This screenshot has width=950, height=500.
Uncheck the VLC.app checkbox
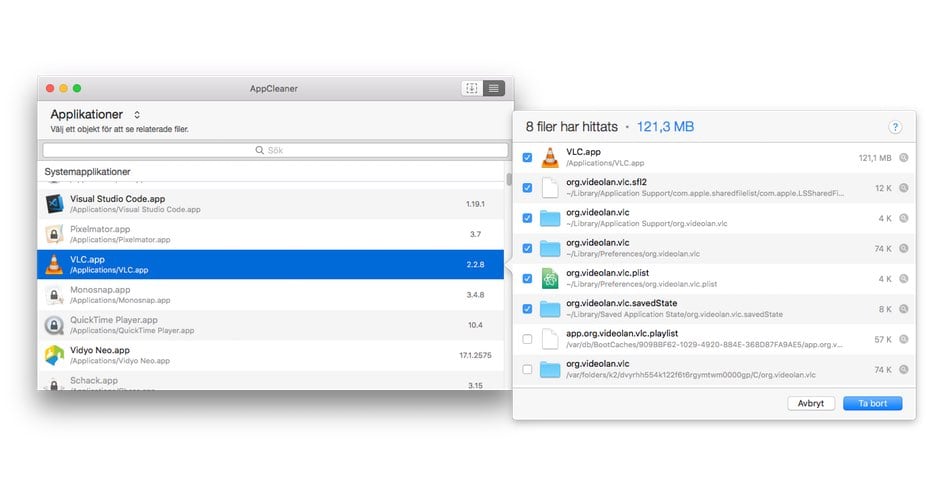pos(527,158)
